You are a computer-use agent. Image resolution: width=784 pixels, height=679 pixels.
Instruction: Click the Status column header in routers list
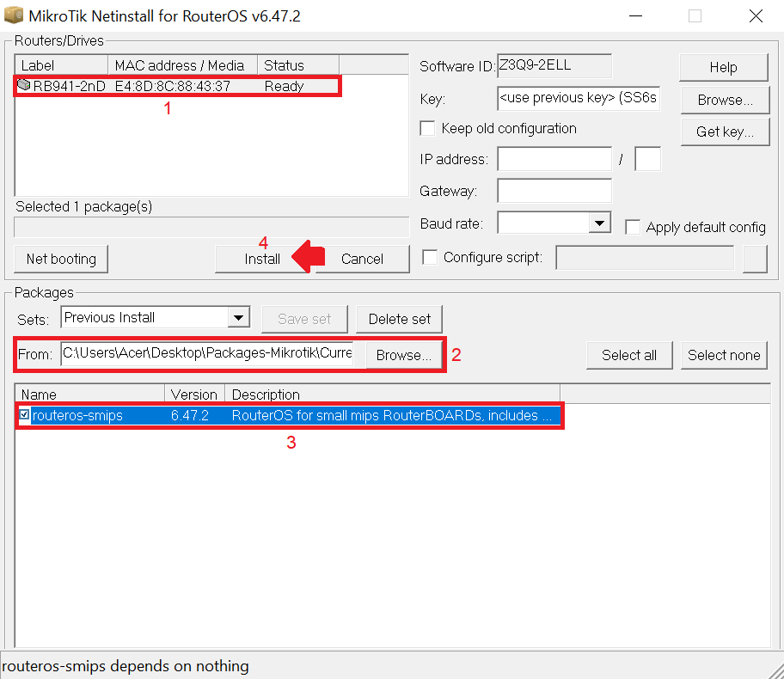click(298, 65)
